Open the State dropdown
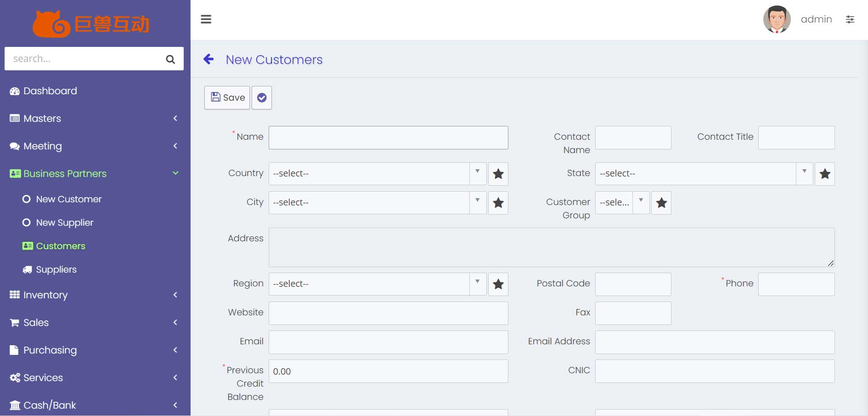This screenshot has width=868, height=416. point(704,174)
